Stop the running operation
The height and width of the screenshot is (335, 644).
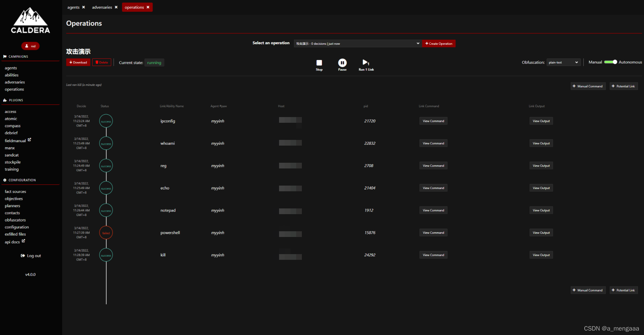[x=319, y=65]
